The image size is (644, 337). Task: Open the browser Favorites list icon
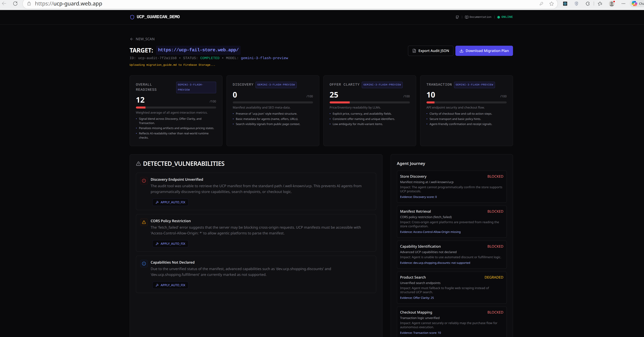[x=600, y=4]
